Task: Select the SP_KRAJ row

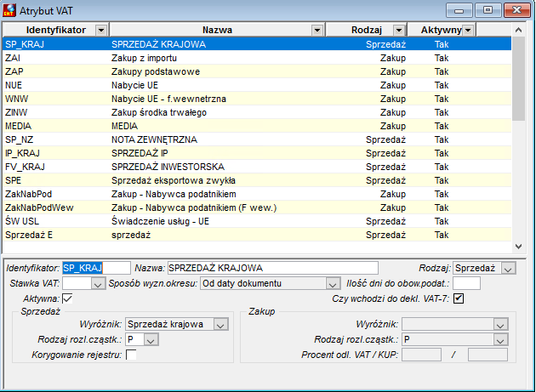Action: tap(257, 44)
